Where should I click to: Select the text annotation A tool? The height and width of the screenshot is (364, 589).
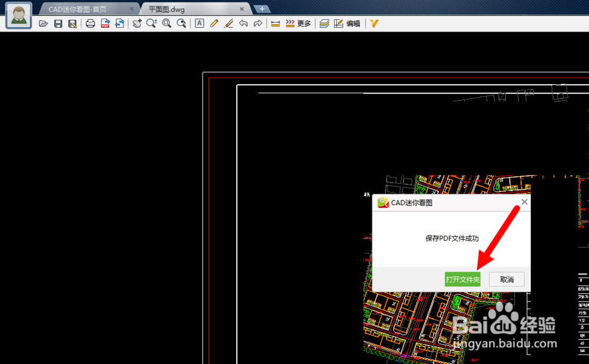200,24
